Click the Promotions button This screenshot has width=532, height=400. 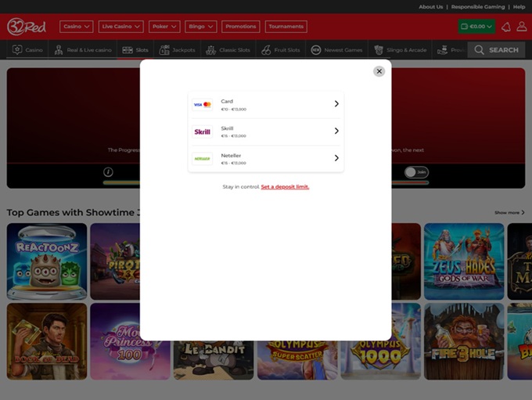pyautogui.click(x=240, y=27)
